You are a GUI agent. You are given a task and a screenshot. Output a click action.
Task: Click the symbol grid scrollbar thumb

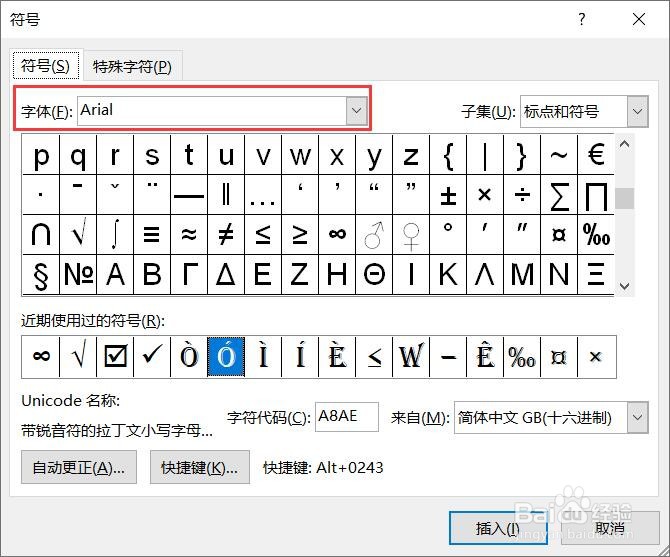pos(624,199)
